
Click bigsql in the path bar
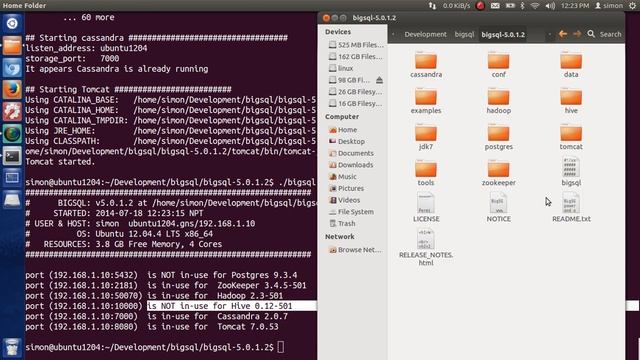(464, 35)
